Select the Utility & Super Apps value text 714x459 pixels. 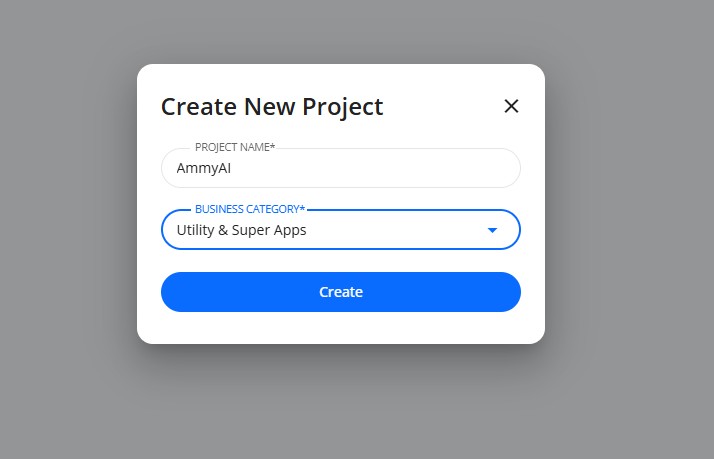(242, 230)
